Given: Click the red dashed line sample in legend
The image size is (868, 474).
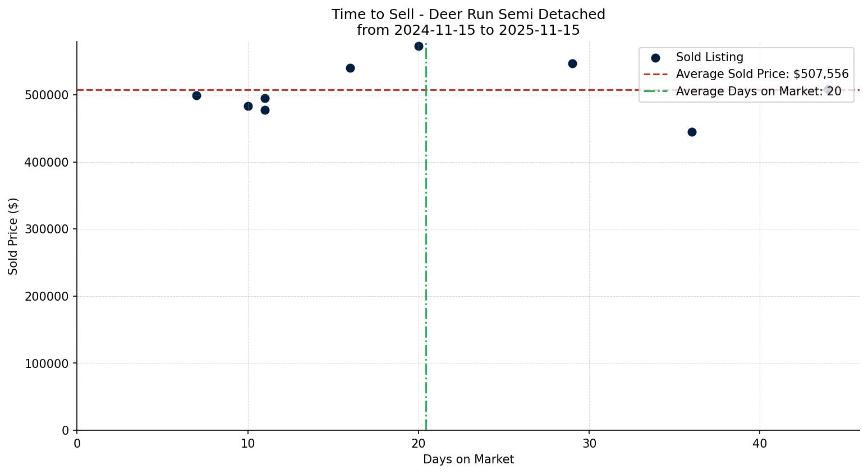Looking at the screenshot, I should pos(655,74).
